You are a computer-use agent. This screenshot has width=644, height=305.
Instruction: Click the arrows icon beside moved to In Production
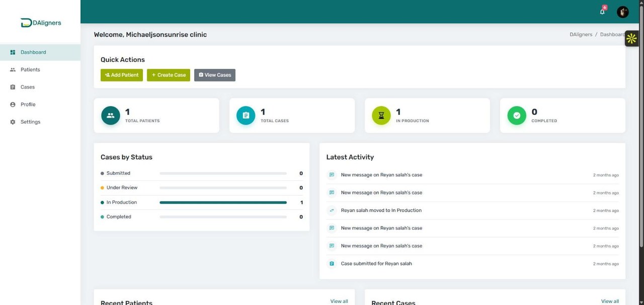tap(332, 211)
